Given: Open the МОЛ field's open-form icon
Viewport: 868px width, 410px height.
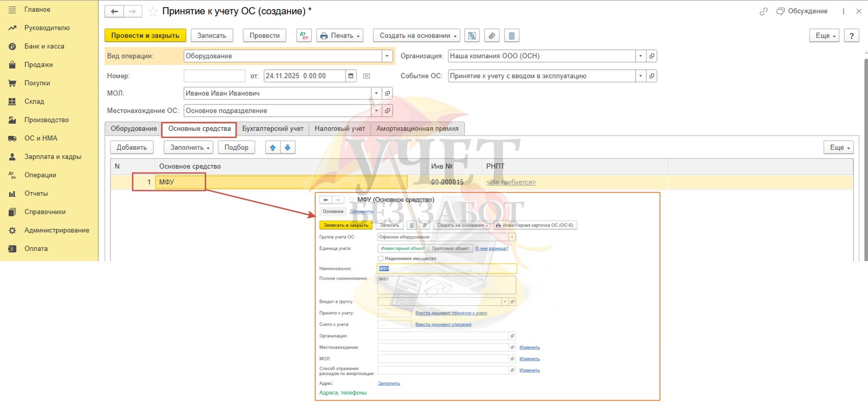Looking at the screenshot, I should (387, 93).
